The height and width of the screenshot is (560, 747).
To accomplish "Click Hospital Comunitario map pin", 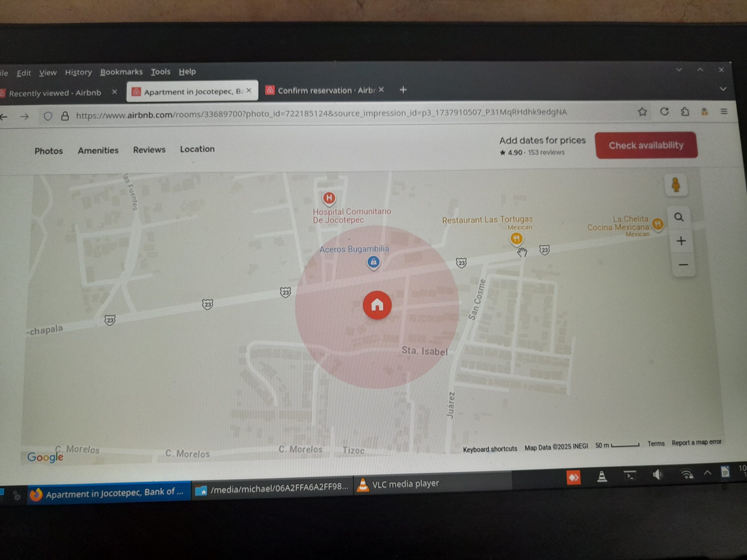I will [329, 198].
